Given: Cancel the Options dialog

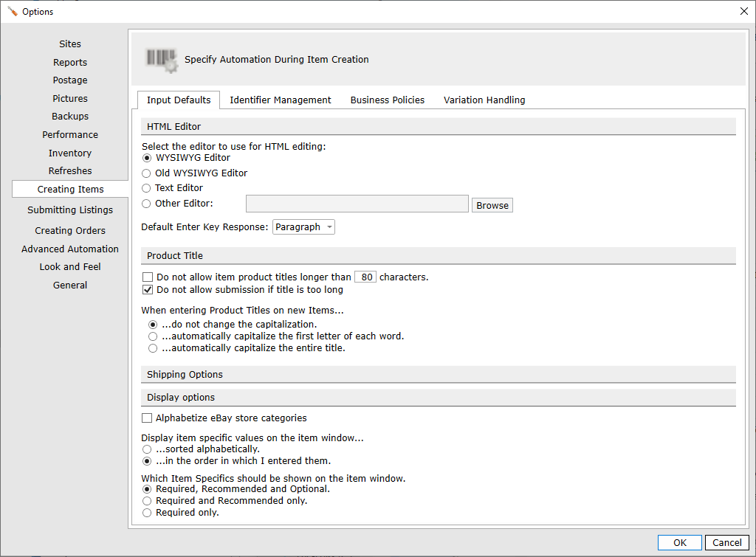Looking at the screenshot, I should pos(726,542).
